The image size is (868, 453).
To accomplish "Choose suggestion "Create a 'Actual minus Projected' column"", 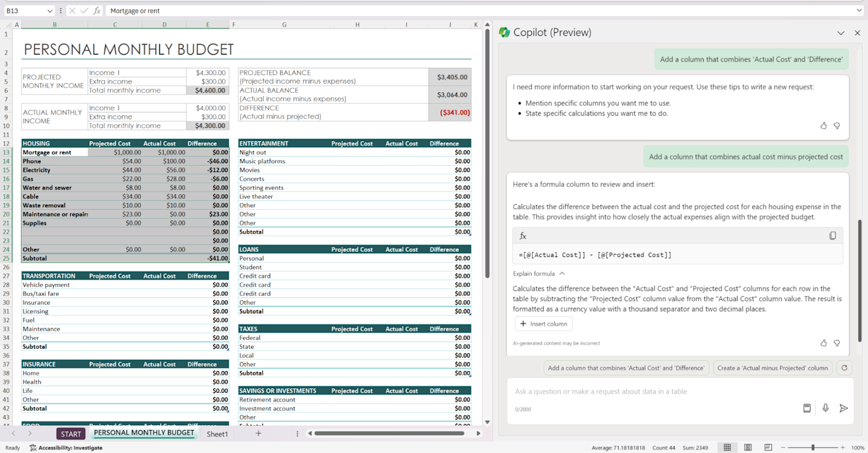I will click(x=773, y=368).
